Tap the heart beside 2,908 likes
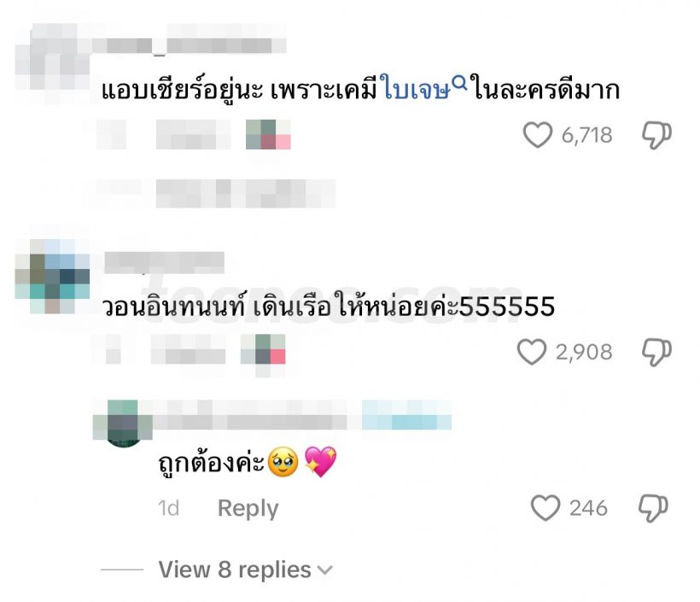Screen dimensions: 700x602 (x=532, y=352)
